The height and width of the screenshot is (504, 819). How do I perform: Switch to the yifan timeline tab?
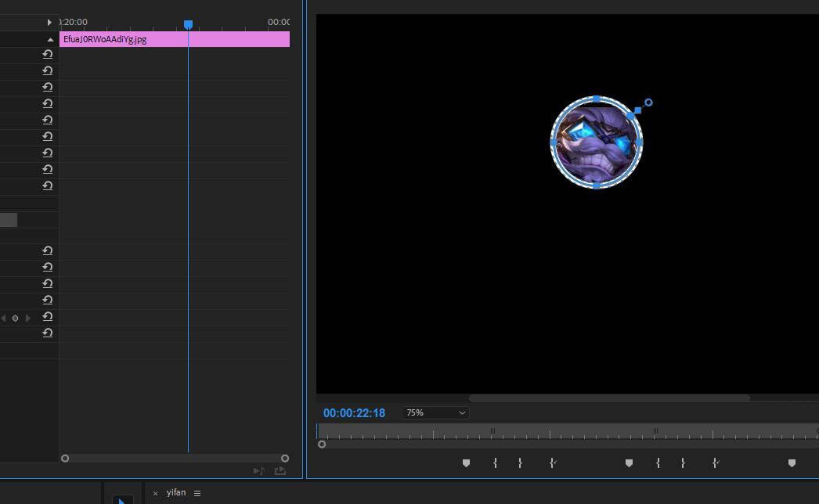click(176, 492)
